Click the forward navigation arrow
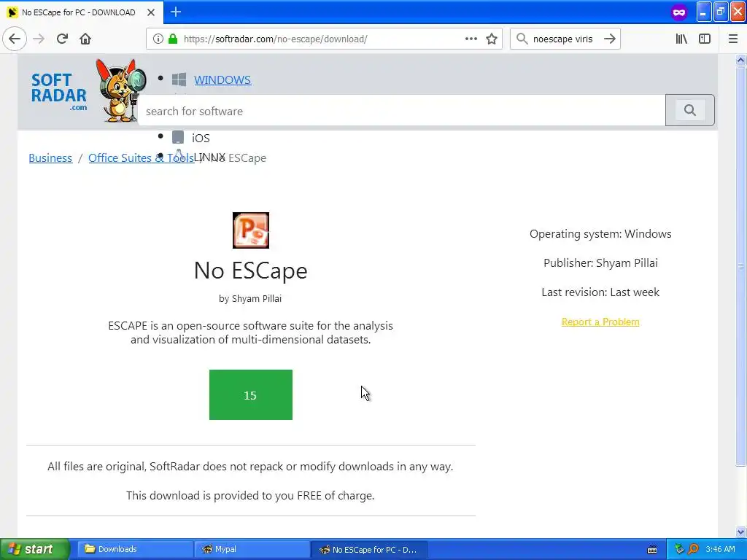This screenshot has width=747, height=560. pos(39,39)
